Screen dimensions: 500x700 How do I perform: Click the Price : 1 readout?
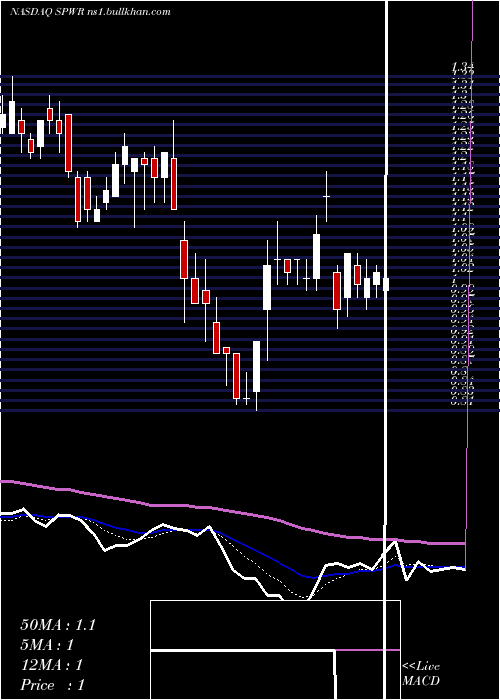point(53,685)
